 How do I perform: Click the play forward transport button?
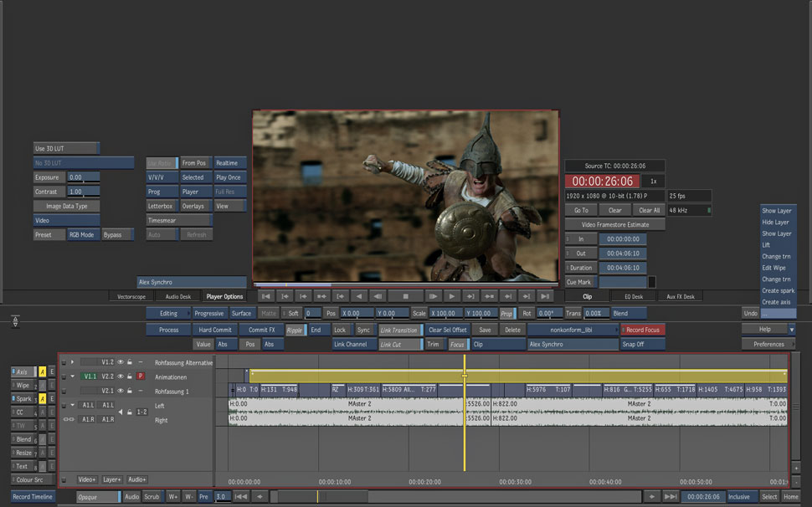(452, 296)
